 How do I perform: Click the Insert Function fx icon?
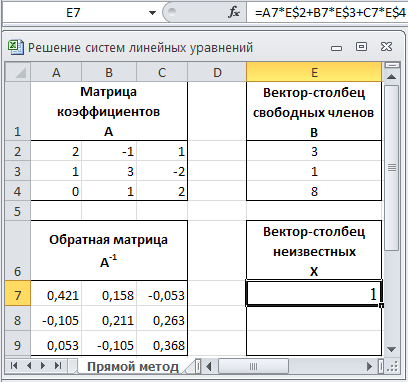[234, 13]
